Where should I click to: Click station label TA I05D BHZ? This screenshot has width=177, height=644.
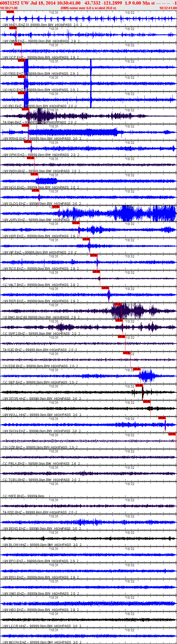[x=12, y=512]
